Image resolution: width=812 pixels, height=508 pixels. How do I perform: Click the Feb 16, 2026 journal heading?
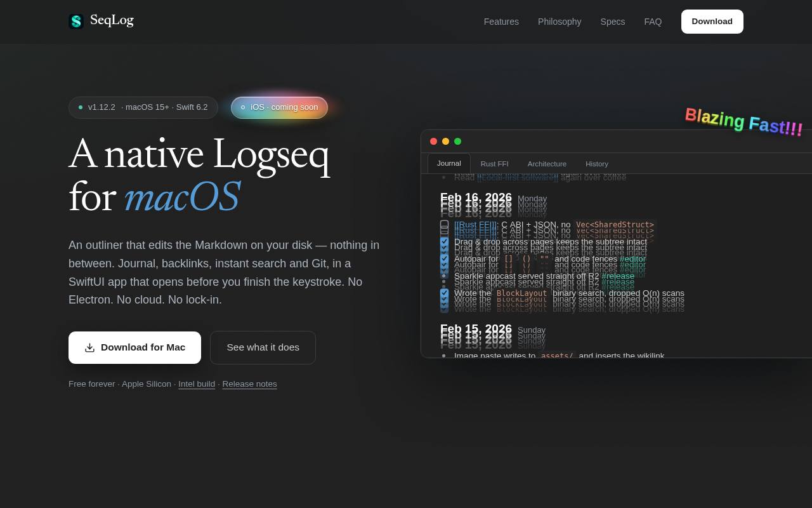pos(476,198)
